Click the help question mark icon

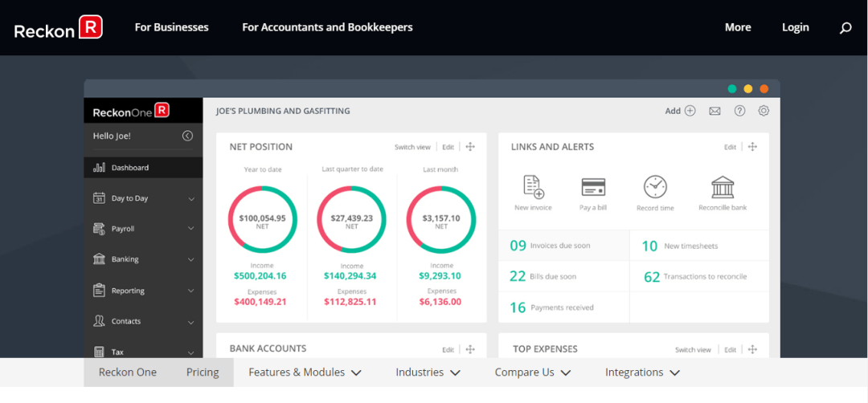(x=739, y=111)
